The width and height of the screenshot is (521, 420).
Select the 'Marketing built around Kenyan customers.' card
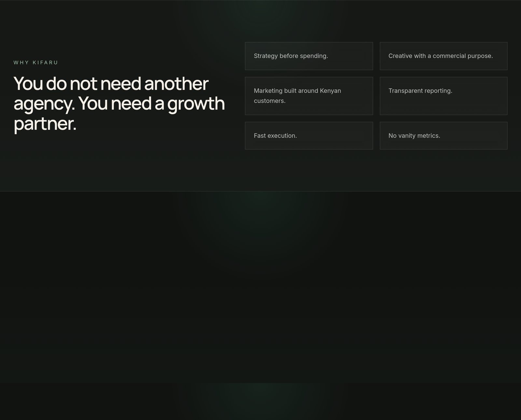point(309,96)
